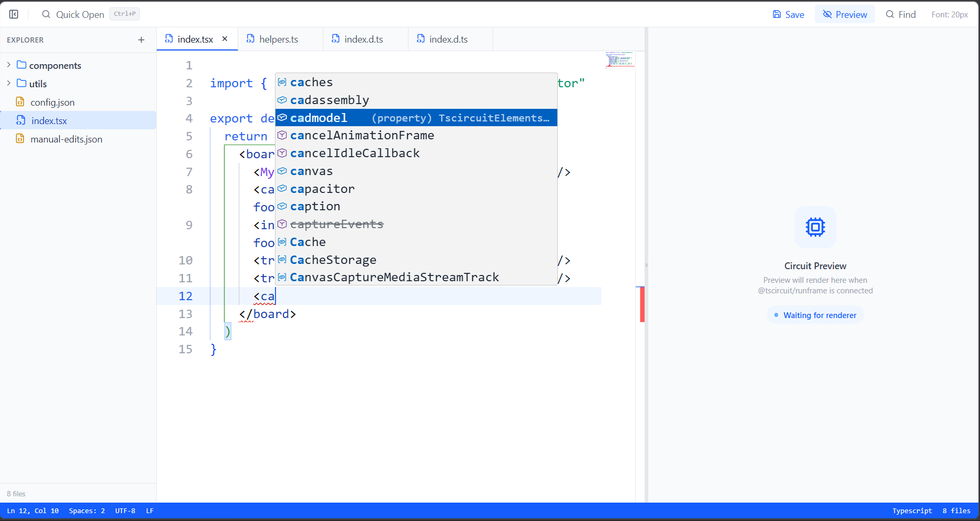Toggle the sidebar panel icon
980x521 pixels.
coord(14,14)
